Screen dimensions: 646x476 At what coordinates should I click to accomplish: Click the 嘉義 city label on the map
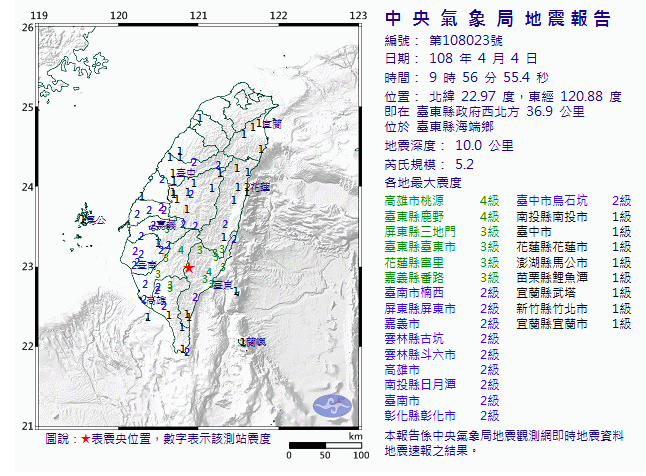click(x=166, y=225)
